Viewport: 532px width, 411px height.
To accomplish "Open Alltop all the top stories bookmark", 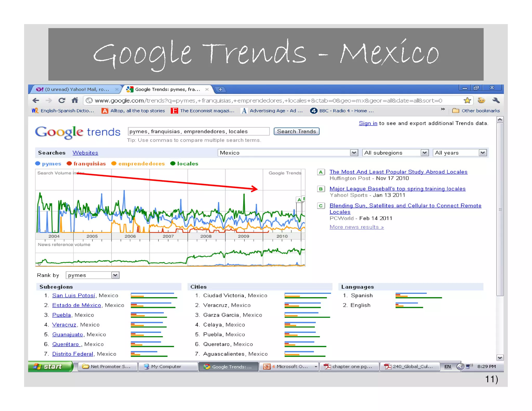I will [x=133, y=111].
